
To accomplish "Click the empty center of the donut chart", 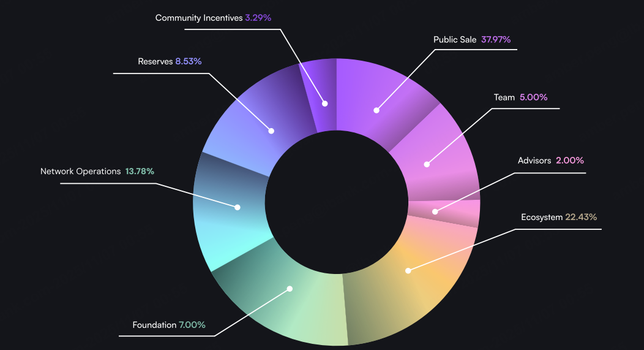I will tap(336, 202).
